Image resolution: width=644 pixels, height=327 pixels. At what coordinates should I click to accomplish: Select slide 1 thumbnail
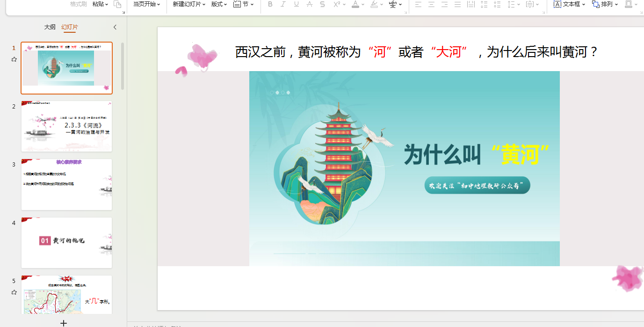(67, 68)
